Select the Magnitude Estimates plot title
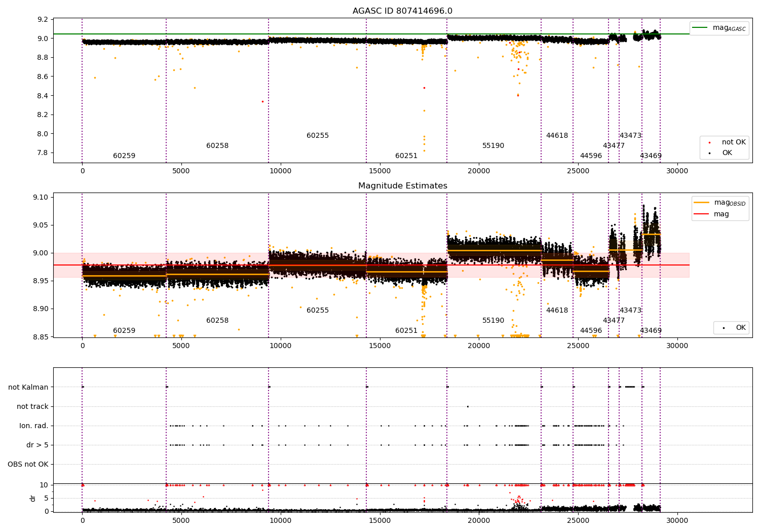This screenshot has width=760, height=532. point(402,186)
